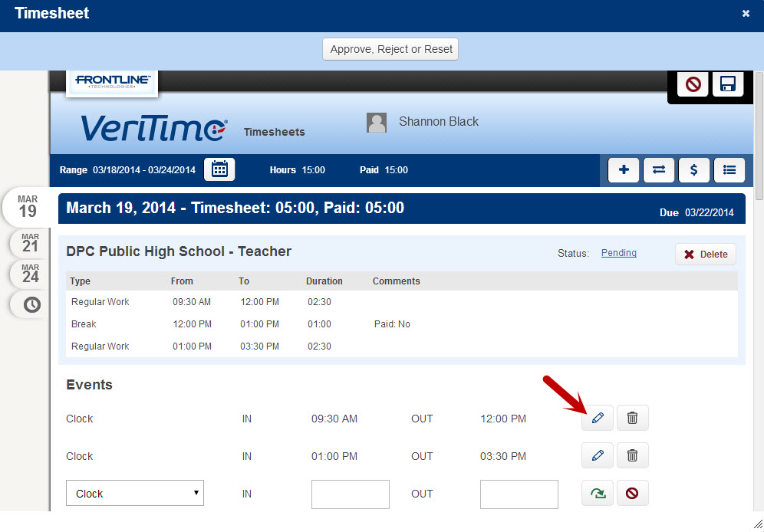Viewport: 764px width, 532px height.
Task: Click the Type column header
Action: coord(80,281)
